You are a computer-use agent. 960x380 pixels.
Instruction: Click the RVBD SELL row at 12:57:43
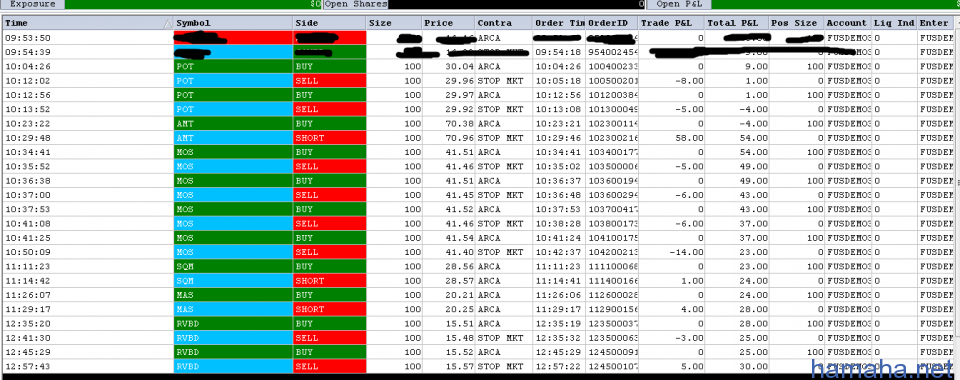pyautogui.click(x=478, y=366)
